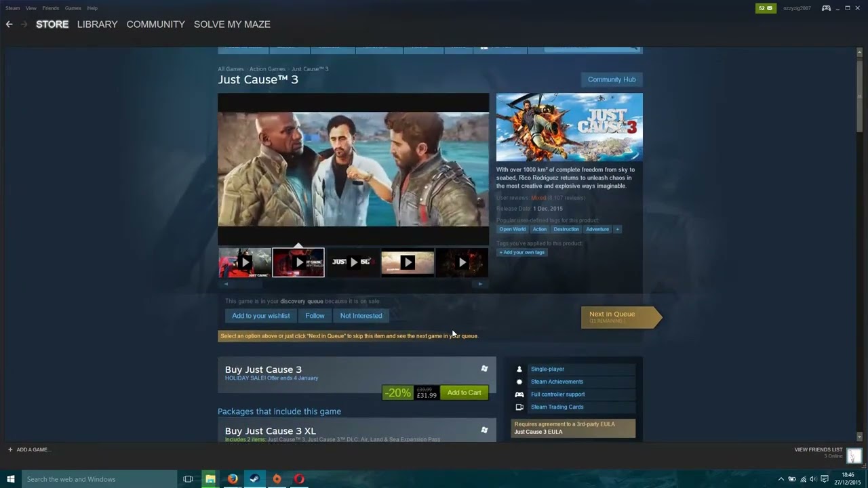Open the Steam menu
The height and width of the screenshot is (488, 868).
click(x=12, y=8)
